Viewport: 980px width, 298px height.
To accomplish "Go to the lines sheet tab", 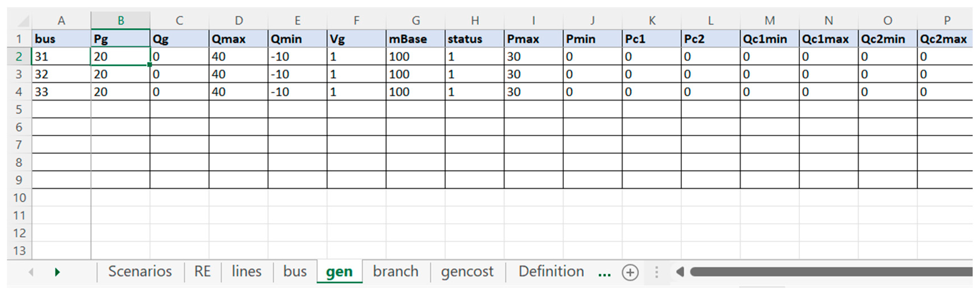I will tap(246, 272).
